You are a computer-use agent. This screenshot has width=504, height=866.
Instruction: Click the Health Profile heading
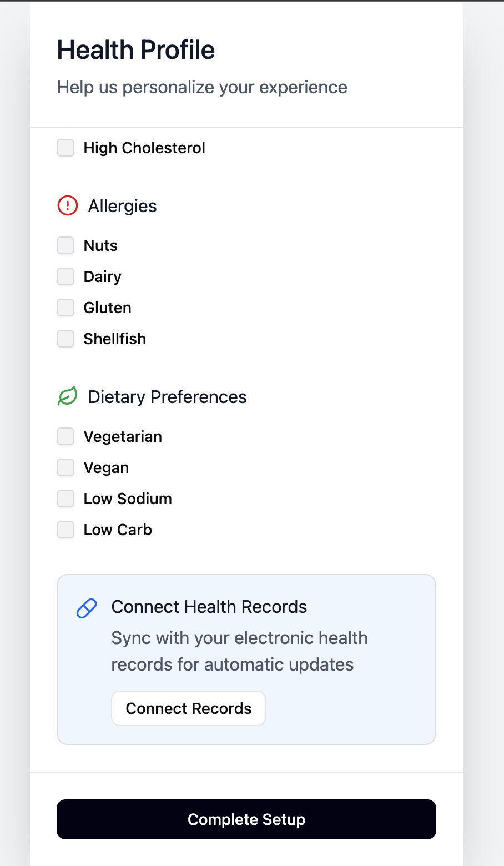(136, 50)
